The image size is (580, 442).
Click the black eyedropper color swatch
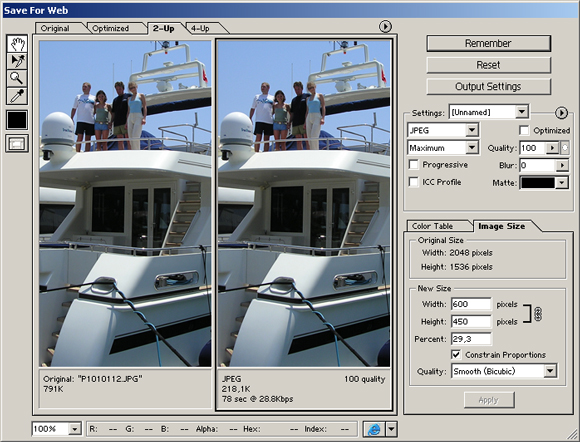pyautogui.click(x=17, y=120)
